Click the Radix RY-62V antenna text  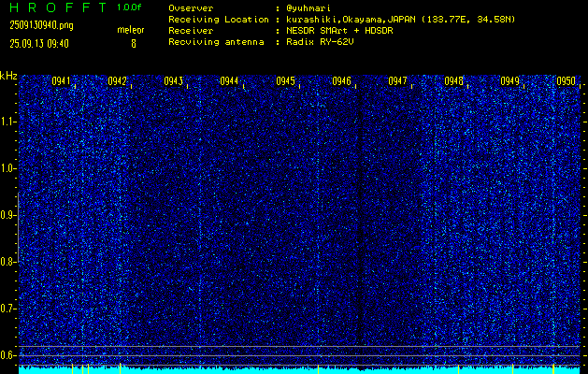tap(320, 42)
